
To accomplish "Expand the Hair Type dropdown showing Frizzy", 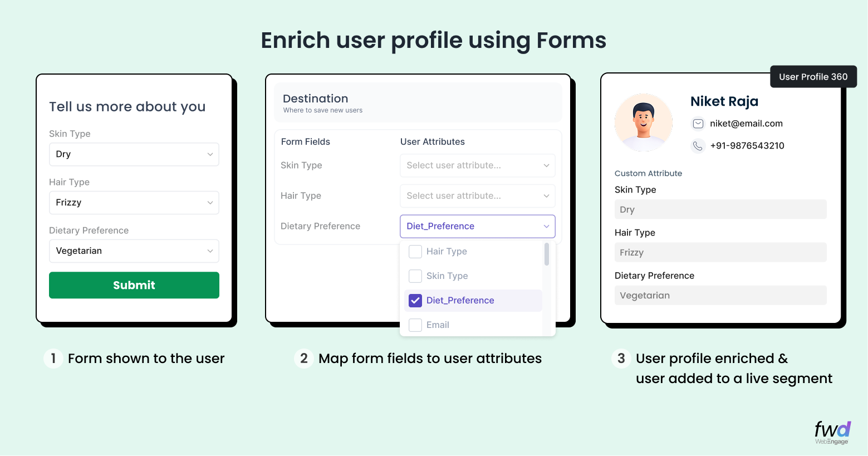I will click(x=134, y=203).
